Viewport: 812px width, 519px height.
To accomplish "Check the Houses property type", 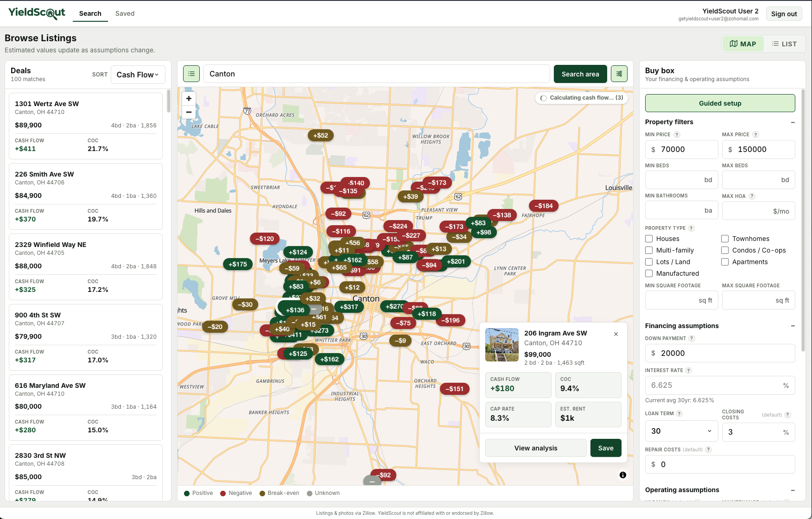I will 649,239.
